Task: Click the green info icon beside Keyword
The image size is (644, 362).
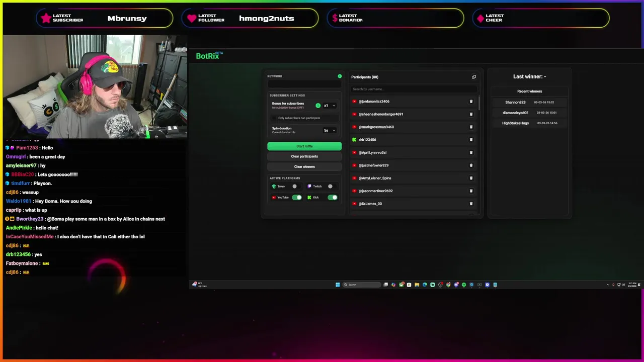Action: click(x=340, y=76)
